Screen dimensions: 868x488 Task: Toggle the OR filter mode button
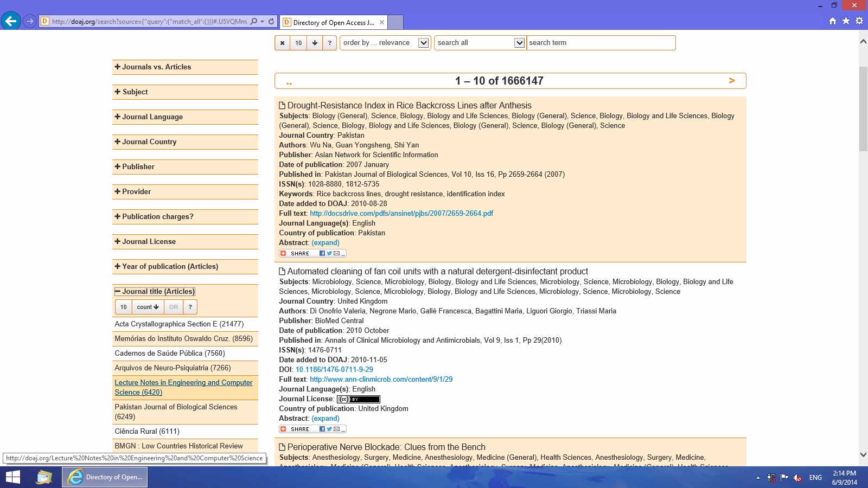(x=174, y=307)
